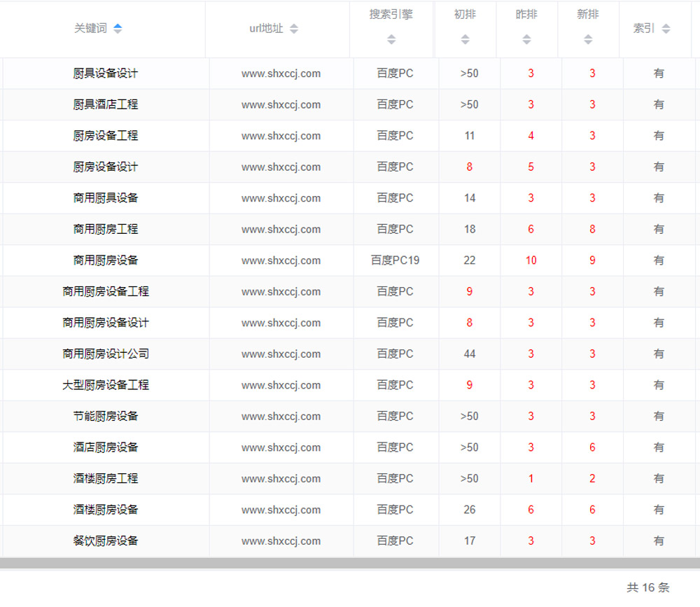700x607 pixels.
Task: Click the keyword 厨具酒店工程
Action: (106, 105)
